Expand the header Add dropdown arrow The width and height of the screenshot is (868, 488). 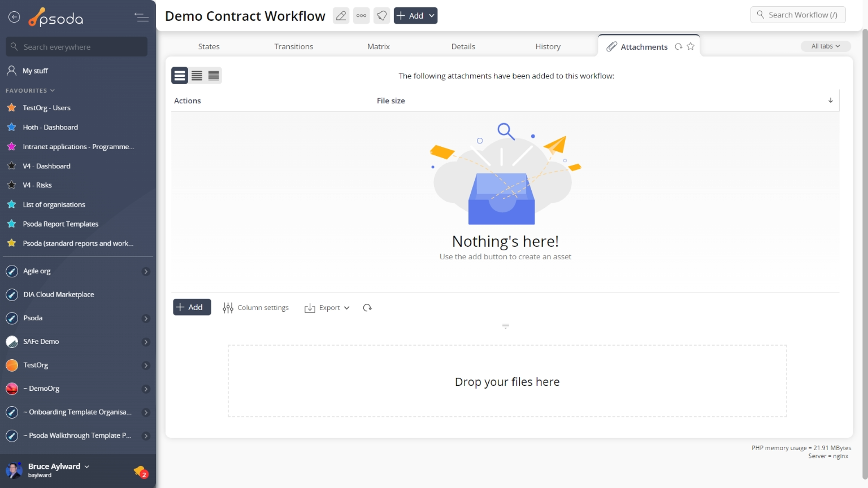pos(432,16)
